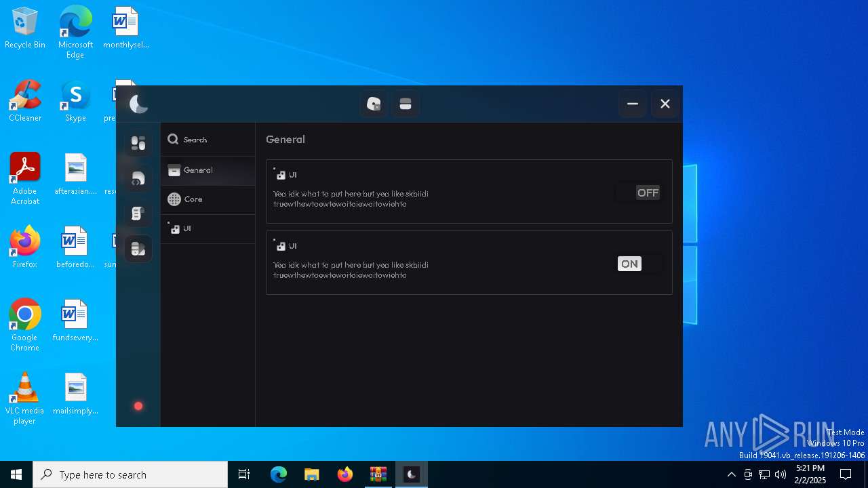Select Google Chrome desktop shortcut
The height and width of the screenshot is (488, 868).
coord(25,325)
